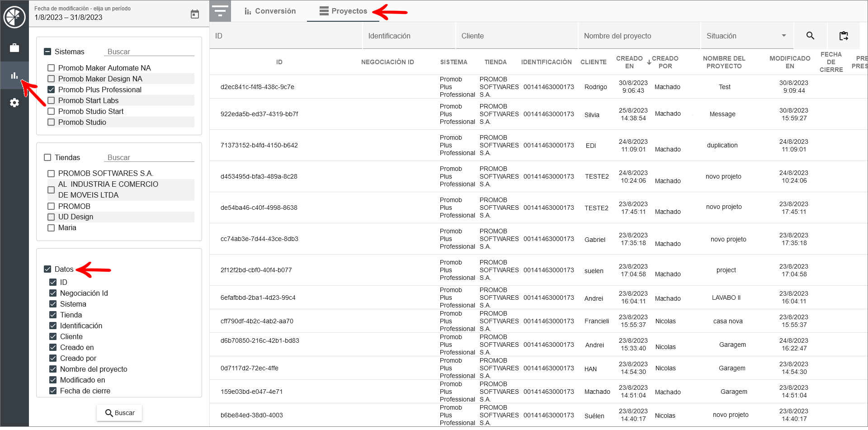868x430 pixels.
Task: Uncheck the Nombre del proyecto data column
Action: click(x=53, y=369)
